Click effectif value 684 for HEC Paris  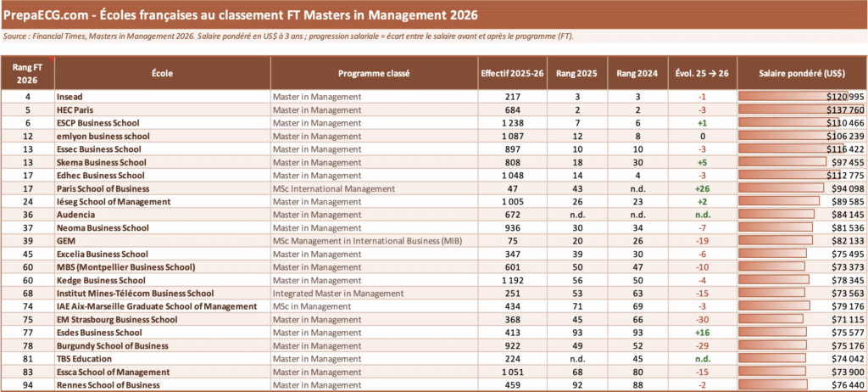click(513, 109)
